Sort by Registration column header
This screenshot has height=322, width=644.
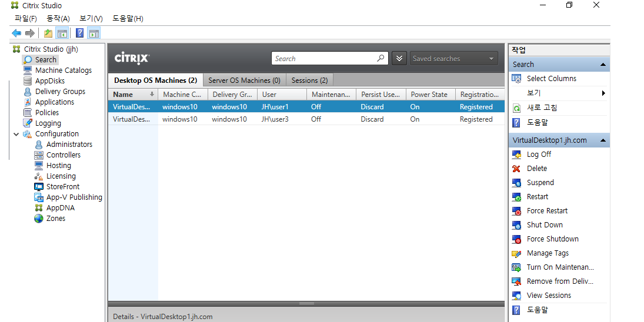[480, 95]
